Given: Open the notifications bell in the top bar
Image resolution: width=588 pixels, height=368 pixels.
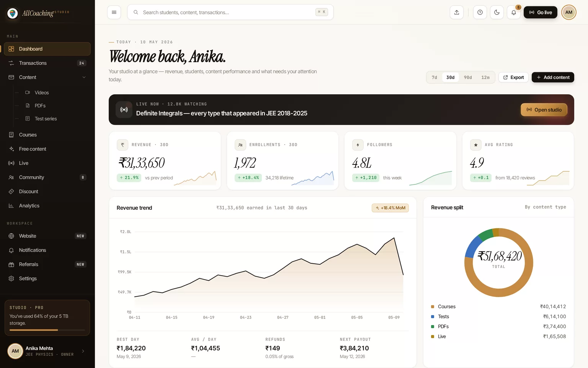Looking at the screenshot, I should pos(514,12).
